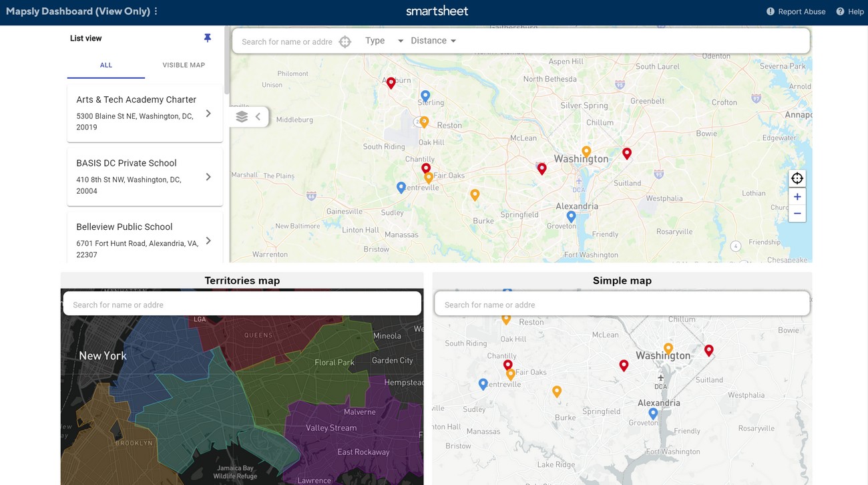868x485 pixels.
Task: Open the Type filter dropdown
Action: tap(384, 41)
